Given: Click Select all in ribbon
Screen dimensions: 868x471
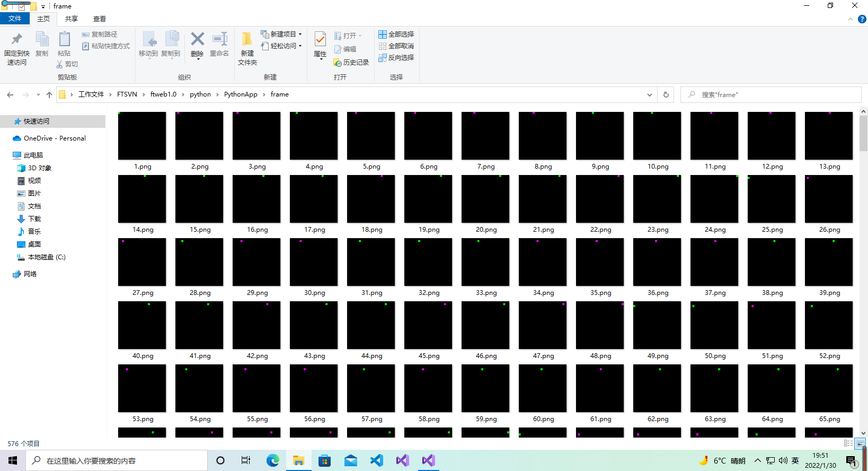Looking at the screenshot, I should 396,34.
